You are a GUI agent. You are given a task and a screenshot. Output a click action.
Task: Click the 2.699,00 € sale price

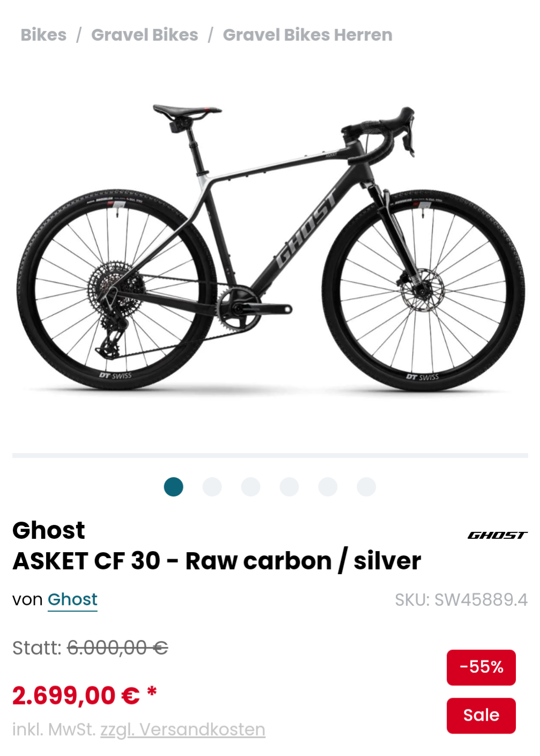point(76,695)
